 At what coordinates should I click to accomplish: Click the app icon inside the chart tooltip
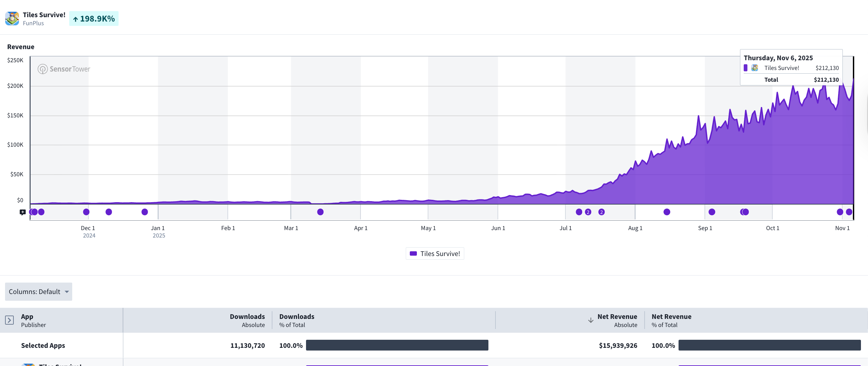point(755,68)
